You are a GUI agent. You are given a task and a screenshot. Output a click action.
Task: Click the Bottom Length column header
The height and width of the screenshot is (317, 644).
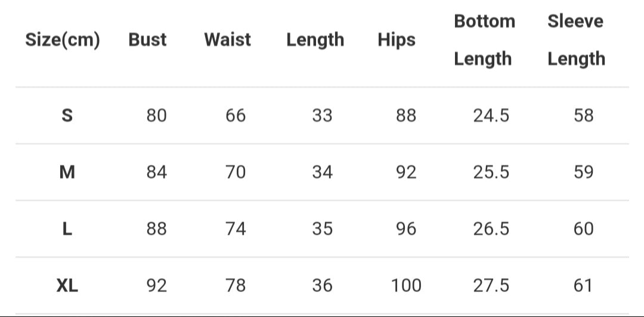tap(484, 40)
